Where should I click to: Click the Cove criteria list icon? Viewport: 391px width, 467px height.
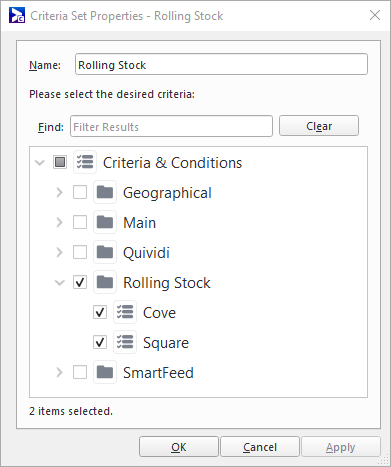(x=125, y=312)
